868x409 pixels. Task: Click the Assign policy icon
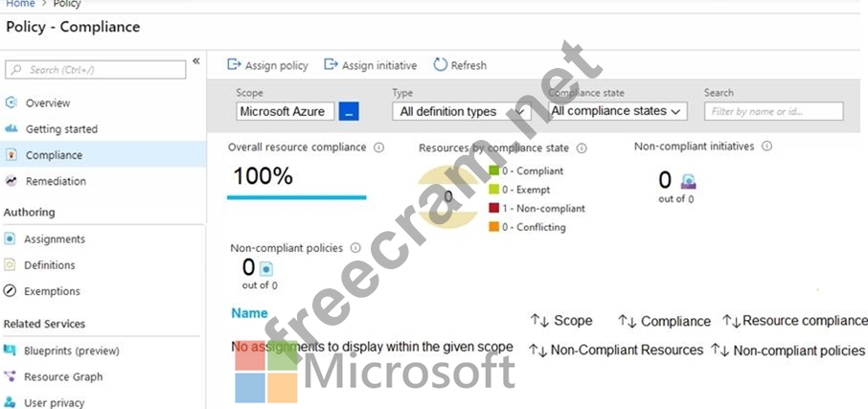click(x=234, y=65)
